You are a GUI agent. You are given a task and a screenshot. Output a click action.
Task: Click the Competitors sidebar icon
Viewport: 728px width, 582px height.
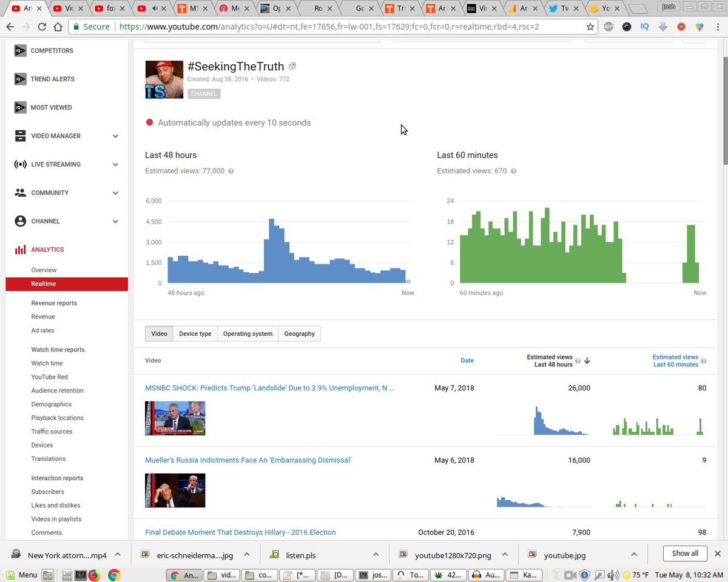[x=20, y=50]
